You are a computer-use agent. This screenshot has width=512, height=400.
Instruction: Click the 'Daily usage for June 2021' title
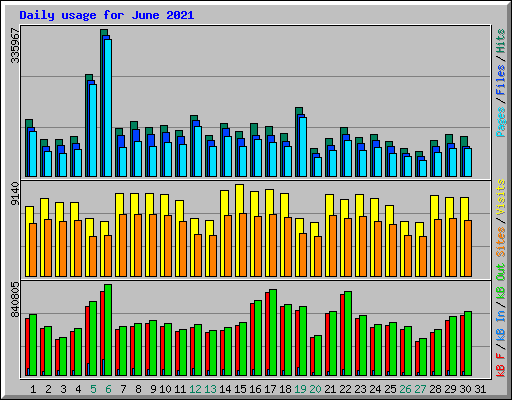pos(107,15)
